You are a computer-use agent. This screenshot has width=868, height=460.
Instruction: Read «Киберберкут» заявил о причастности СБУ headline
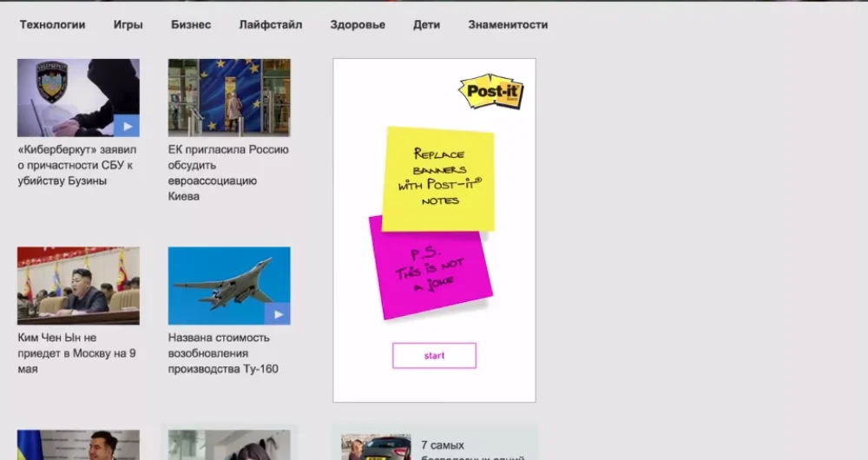click(77, 165)
